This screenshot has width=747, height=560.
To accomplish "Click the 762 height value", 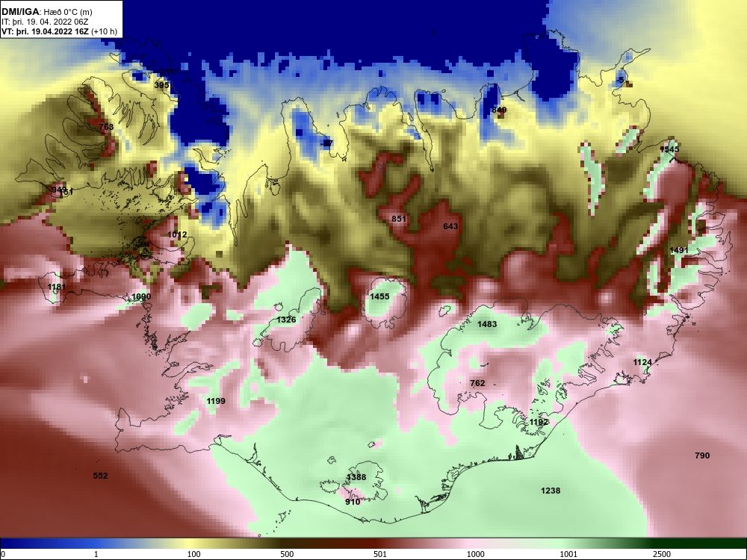I will [477, 383].
